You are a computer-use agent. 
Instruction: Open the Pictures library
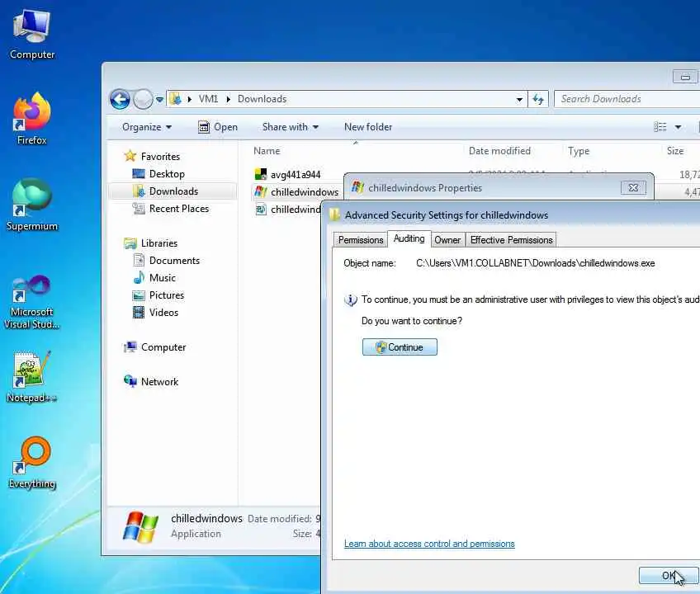(158, 295)
